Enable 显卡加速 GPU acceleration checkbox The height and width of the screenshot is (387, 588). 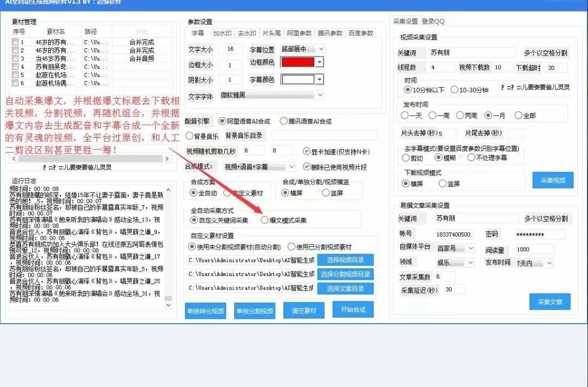(306, 151)
